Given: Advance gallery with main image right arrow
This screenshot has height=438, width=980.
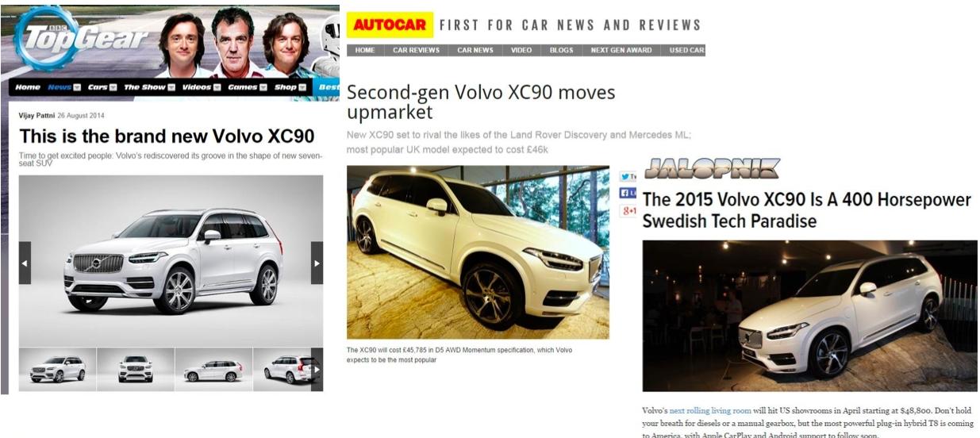Looking at the screenshot, I should 317,263.
